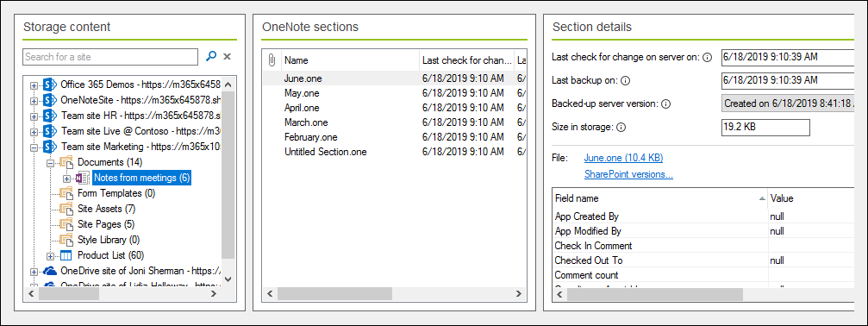Select the Comment count field row
The height and width of the screenshot is (326, 868).
coord(703,275)
